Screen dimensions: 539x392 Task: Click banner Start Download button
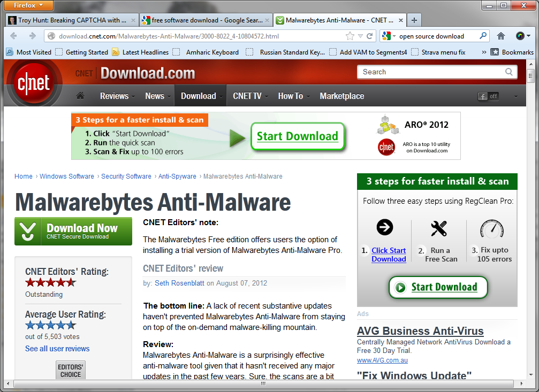click(x=298, y=136)
